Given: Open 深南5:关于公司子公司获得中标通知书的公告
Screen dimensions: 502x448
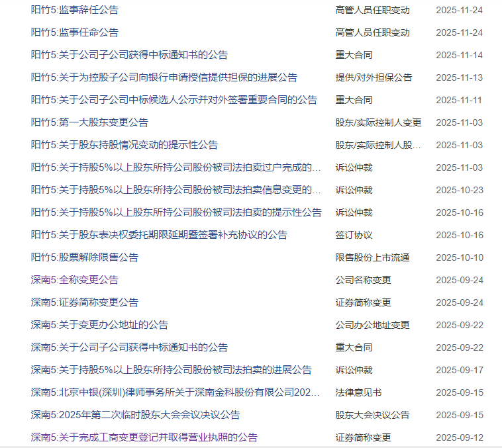Looking at the screenshot, I should pos(129,347).
